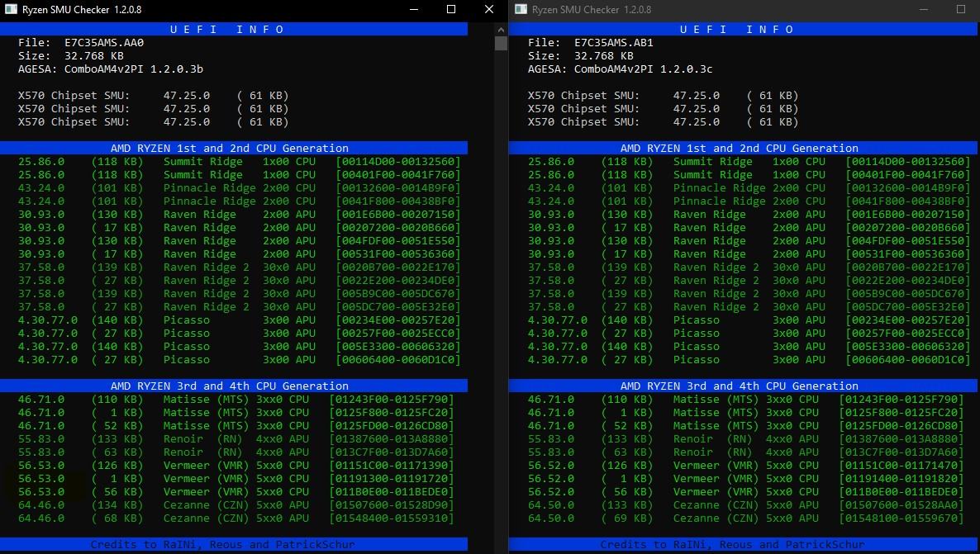Click Vermeer 56.53.0 row [01191300-01191720]
This screenshot has height=554, width=980.
(236, 478)
